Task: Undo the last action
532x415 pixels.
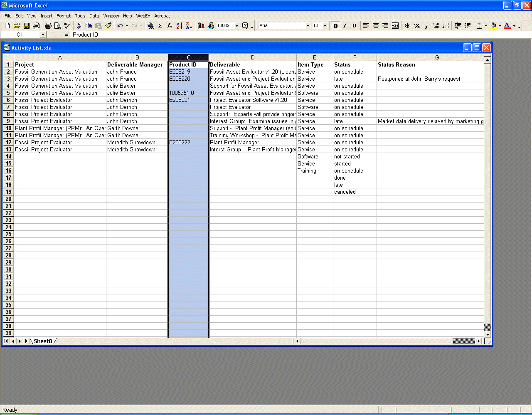Action: 120,26
